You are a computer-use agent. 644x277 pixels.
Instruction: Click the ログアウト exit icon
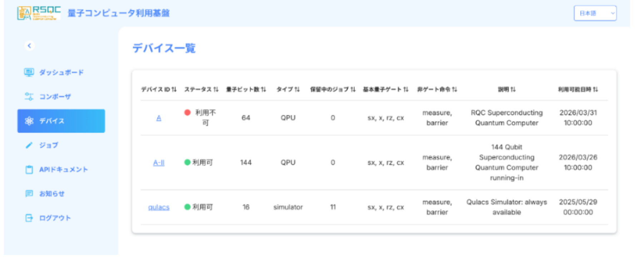click(29, 218)
